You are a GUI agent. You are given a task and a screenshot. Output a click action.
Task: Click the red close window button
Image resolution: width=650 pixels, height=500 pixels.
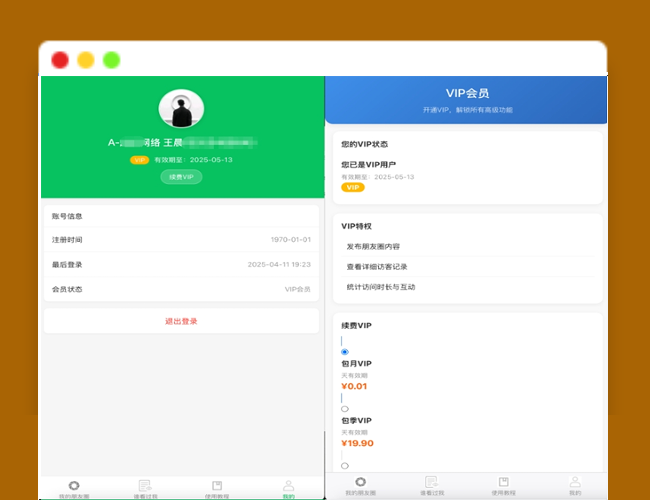[x=60, y=60]
